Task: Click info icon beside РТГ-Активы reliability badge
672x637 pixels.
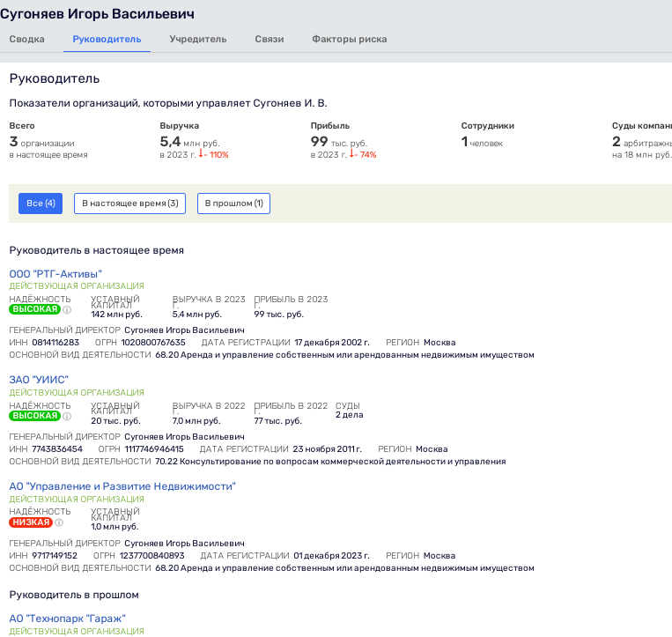Action: click(67, 310)
